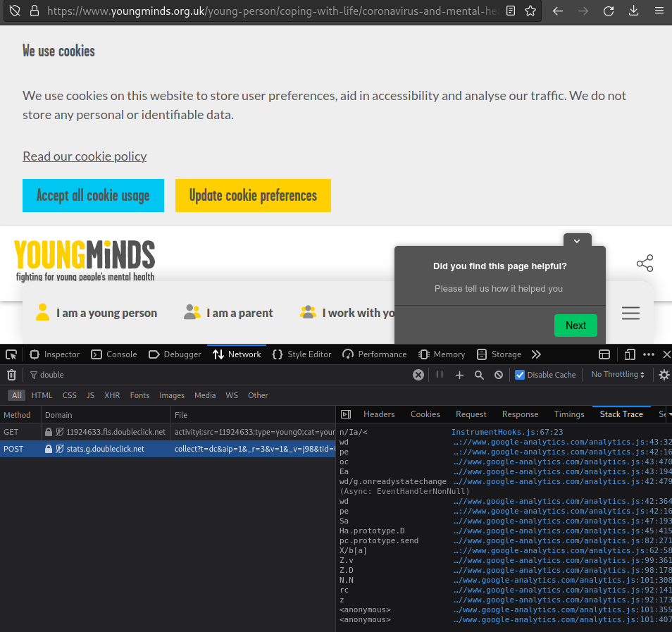
Task: Open the Timings details tab
Action: pyautogui.click(x=569, y=414)
